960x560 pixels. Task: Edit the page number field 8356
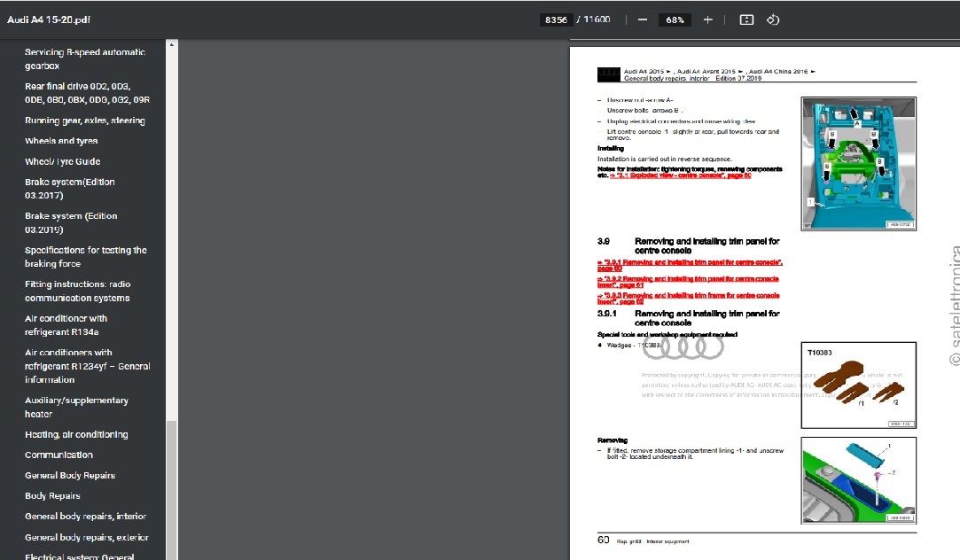[x=556, y=19]
